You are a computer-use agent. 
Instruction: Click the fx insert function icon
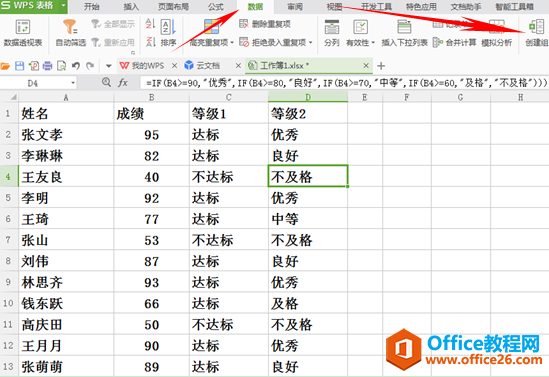(123, 83)
